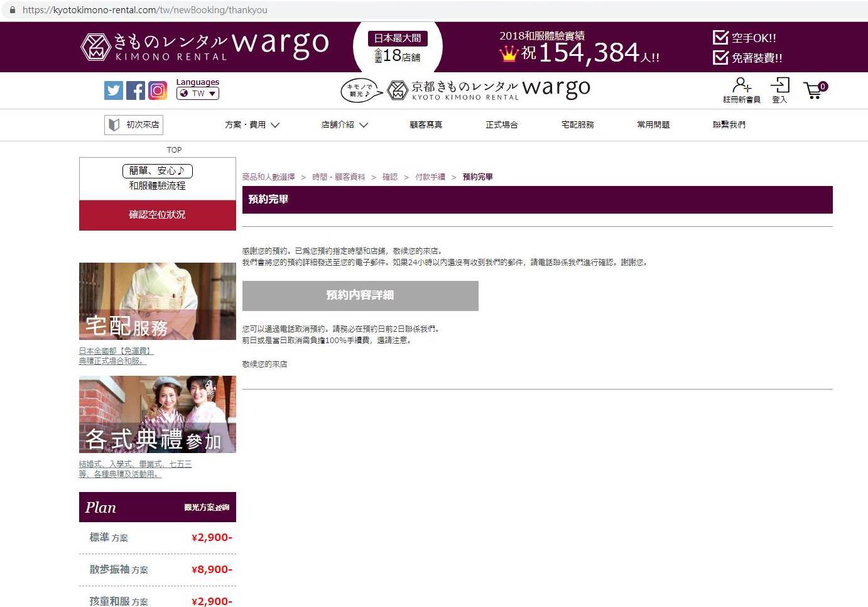Click the 註冊新會員 register icon
This screenshot has height=607, width=868.
(x=742, y=90)
